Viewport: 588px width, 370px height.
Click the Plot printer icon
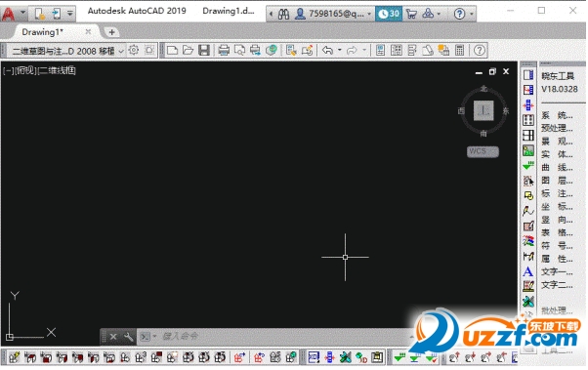coord(224,50)
